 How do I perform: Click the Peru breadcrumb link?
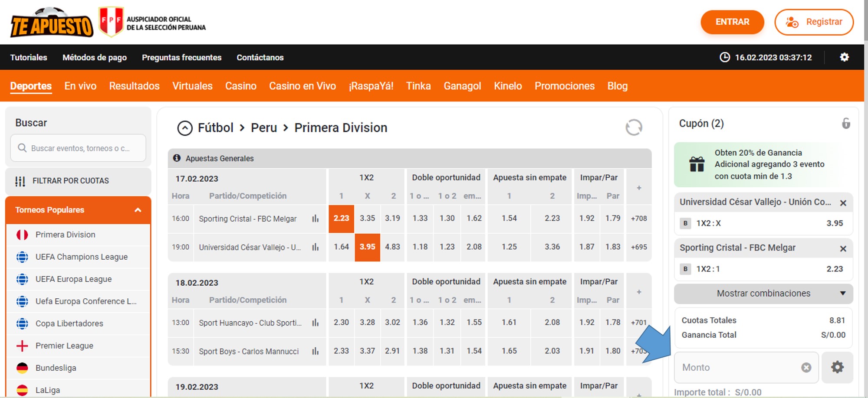click(x=264, y=128)
